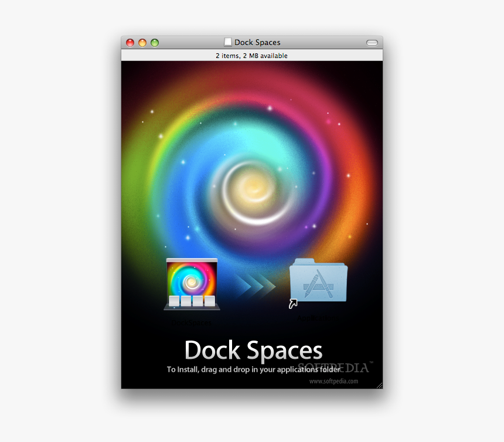The height and width of the screenshot is (442, 504).
Task: Click the 'Dock Spaces' window title text
Action: [x=257, y=42]
